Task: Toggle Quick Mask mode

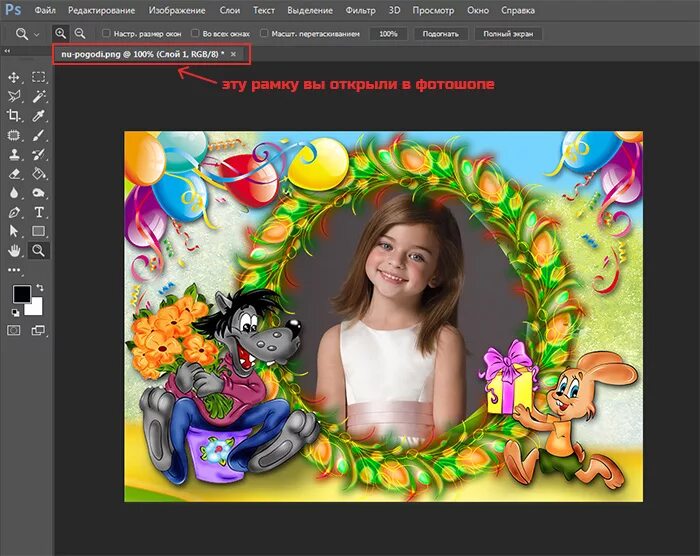Action: (14, 330)
